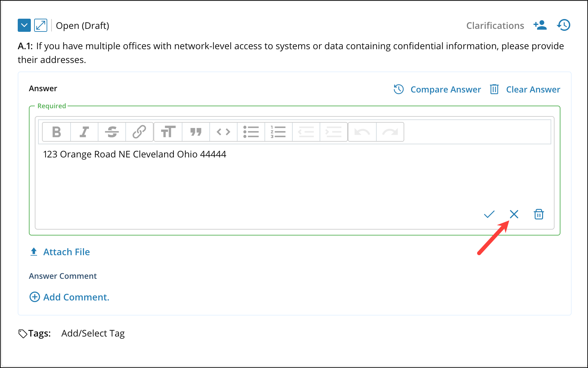
Task: Toggle bold formatting in the answer editor
Action: click(56, 132)
